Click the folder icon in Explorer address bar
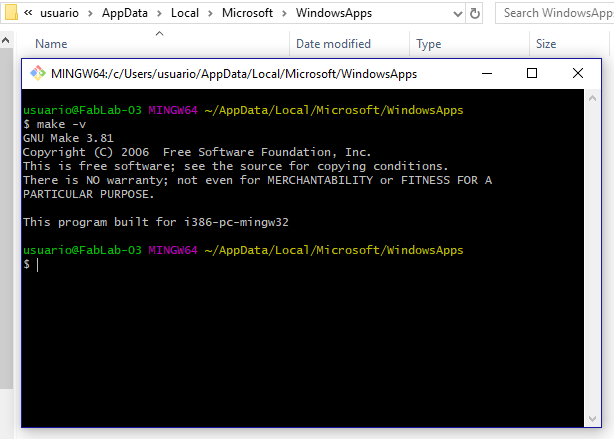 11,13
